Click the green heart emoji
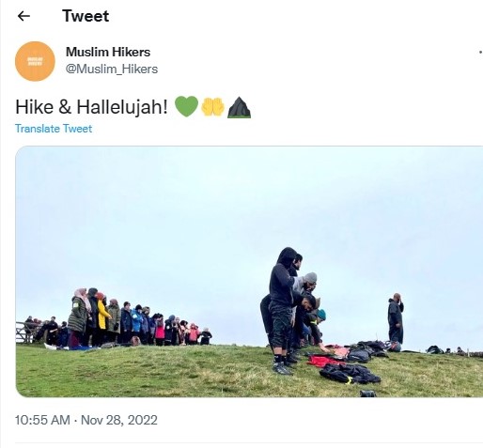This screenshot has width=483, height=448. point(186,106)
